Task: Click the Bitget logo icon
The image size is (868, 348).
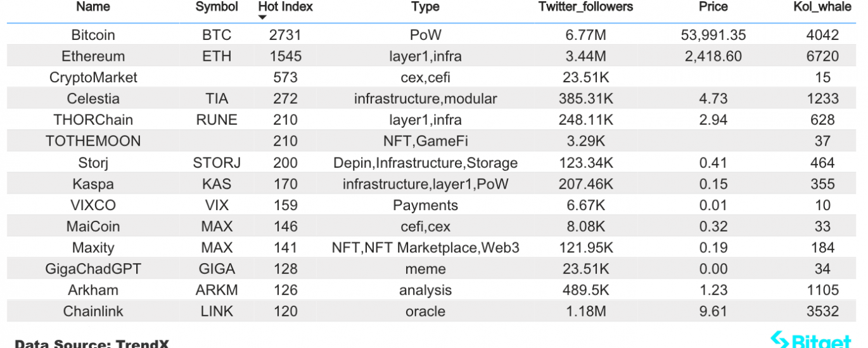Action: point(779,340)
